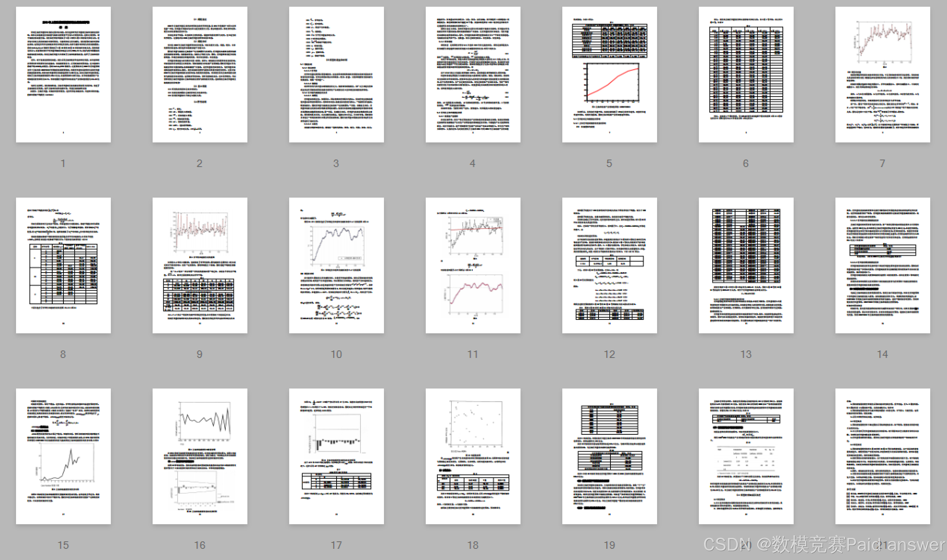
Task: Click page number label 3
Action: tap(336, 163)
